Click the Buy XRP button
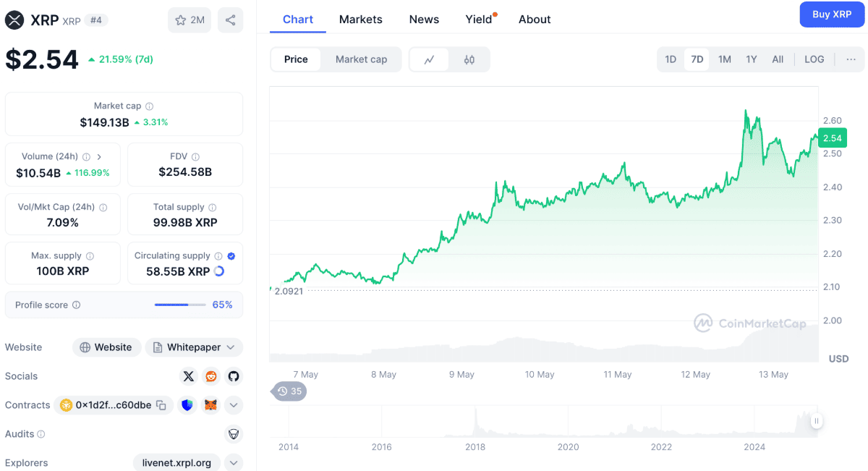This screenshot has width=868, height=471. coord(831,14)
